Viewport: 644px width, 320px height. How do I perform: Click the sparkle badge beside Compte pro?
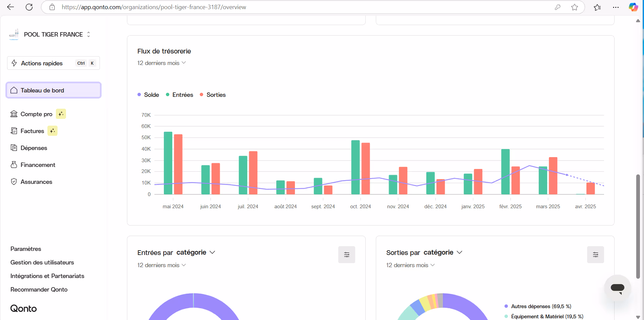point(61,114)
